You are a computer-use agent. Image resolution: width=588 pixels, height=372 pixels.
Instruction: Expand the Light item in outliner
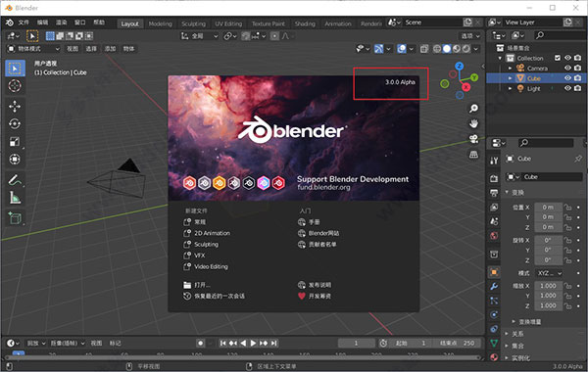pyautogui.click(x=510, y=89)
